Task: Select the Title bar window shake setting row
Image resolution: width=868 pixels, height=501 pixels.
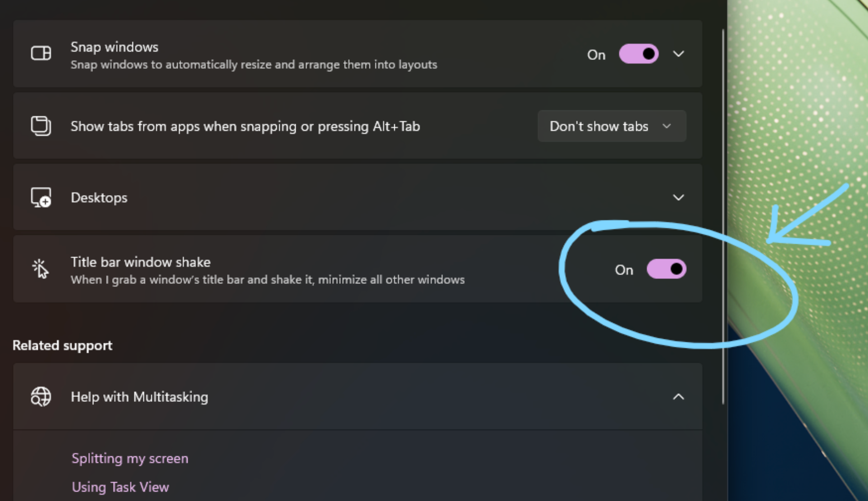Action: 315,269
